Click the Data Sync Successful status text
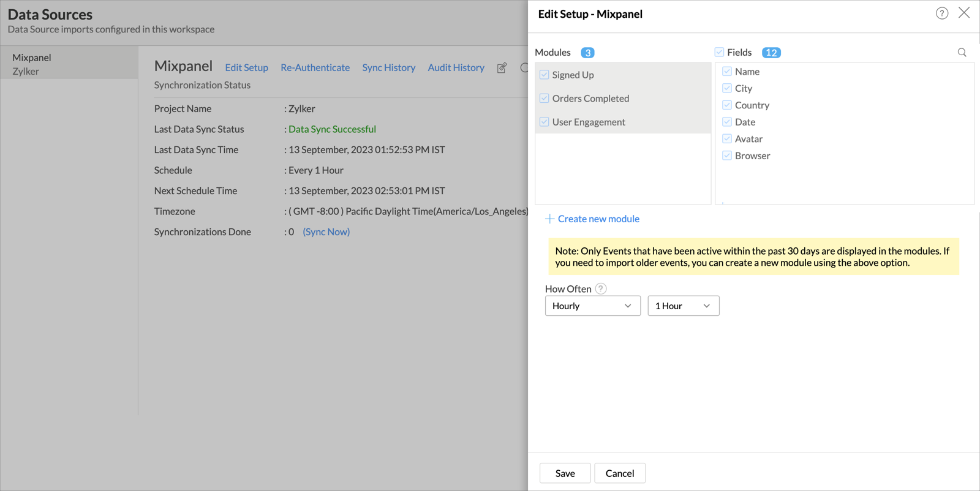This screenshot has width=980, height=491. (332, 129)
